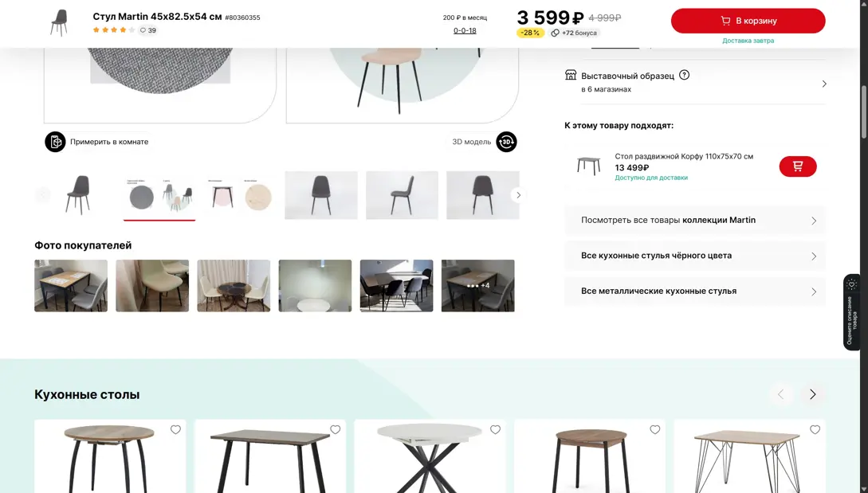This screenshot has height=493, width=868.
Task: Toggle wishlist heart on the white round table
Action: (x=495, y=430)
